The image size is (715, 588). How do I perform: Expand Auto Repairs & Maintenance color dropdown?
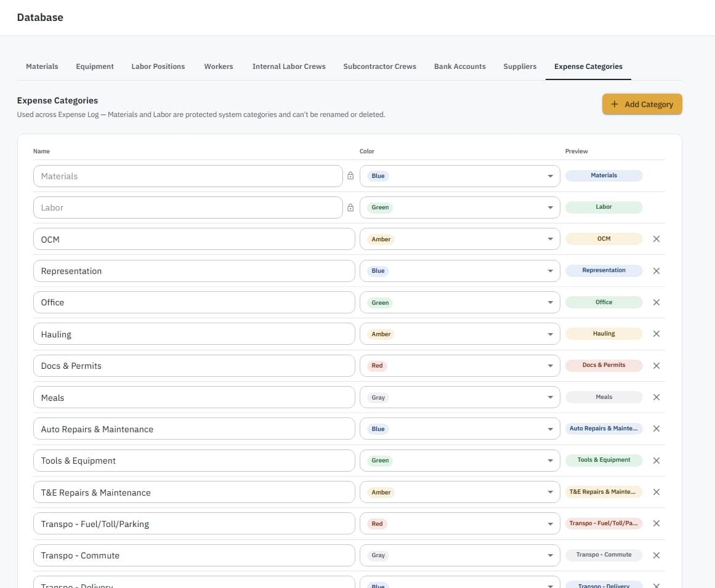pyautogui.click(x=459, y=429)
